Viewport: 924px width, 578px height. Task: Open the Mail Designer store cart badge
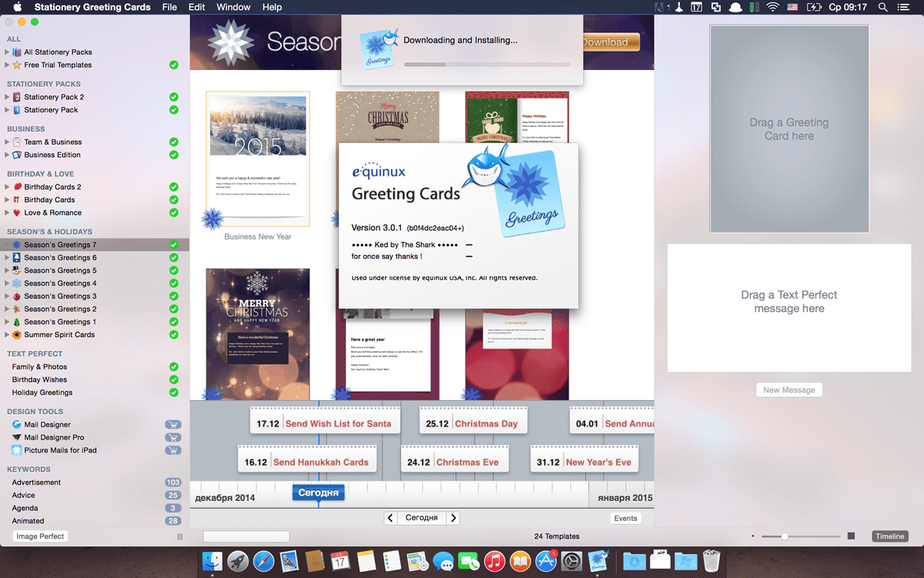[x=173, y=425]
